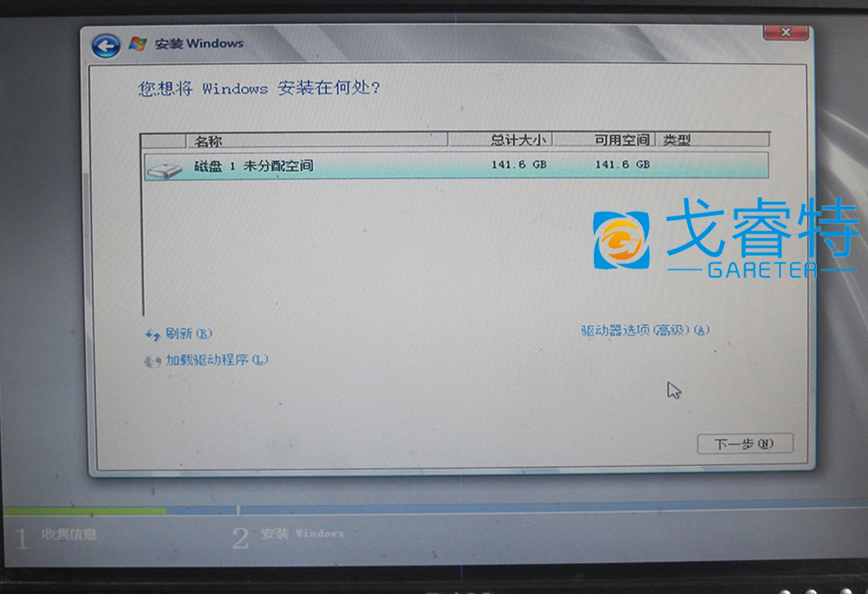Sort by the 名称 column header
Viewport: 868px width, 594px height.
[x=208, y=141]
